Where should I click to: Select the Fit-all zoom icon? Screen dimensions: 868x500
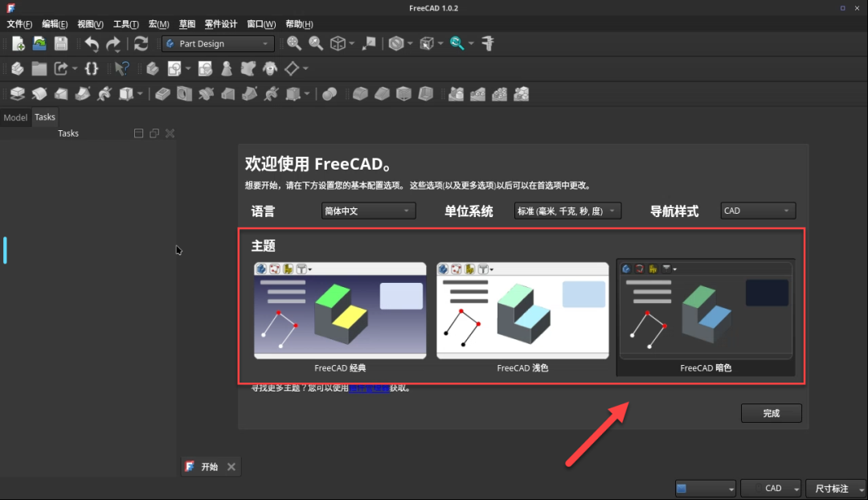(x=293, y=43)
